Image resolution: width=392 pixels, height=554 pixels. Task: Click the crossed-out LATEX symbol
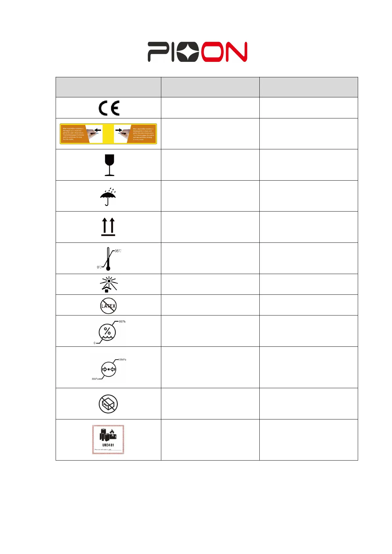pos(109,306)
